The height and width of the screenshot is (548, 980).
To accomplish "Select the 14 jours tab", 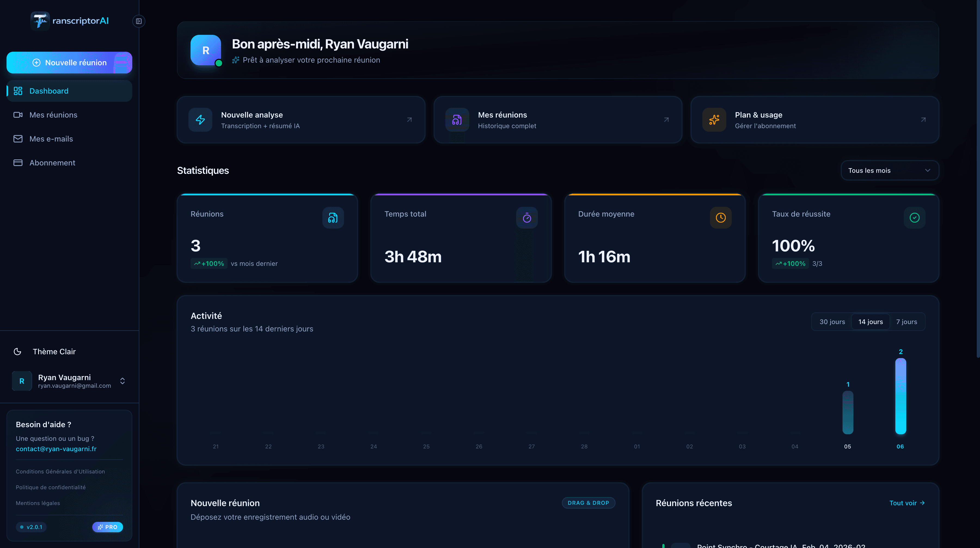I will pyautogui.click(x=871, y=321).
